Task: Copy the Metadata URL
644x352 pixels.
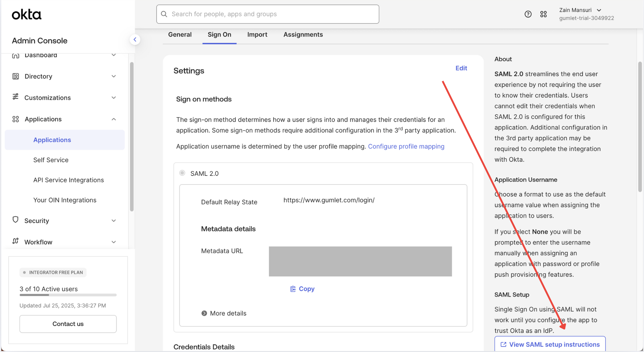Action: pos(302,289)
